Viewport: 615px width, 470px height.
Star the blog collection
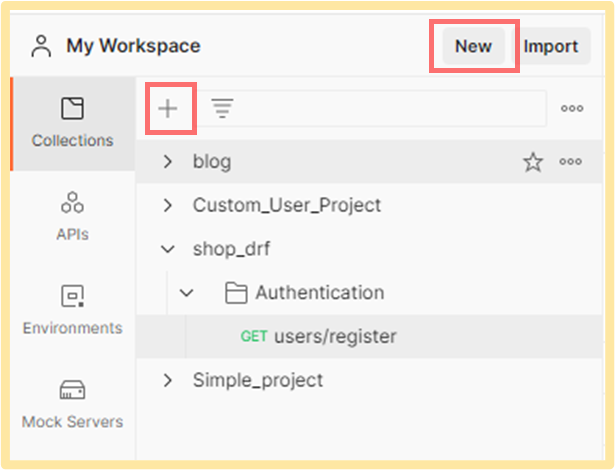(x=533, y=162)
